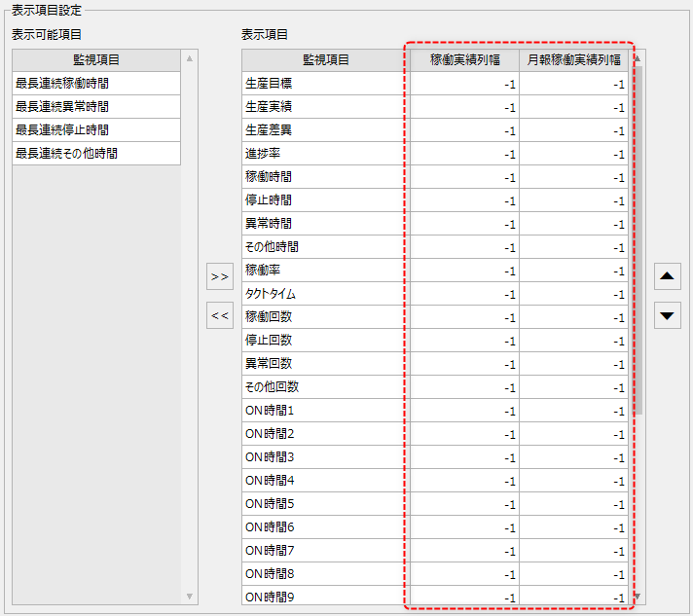Move selected item up with the up-arrow button
The height and width of the screenshot is (616, 693).
[x=667, y=276]
